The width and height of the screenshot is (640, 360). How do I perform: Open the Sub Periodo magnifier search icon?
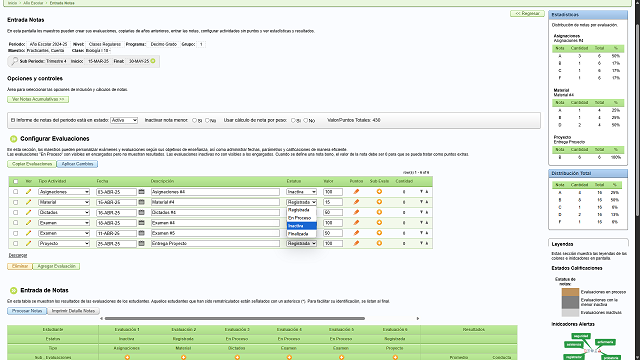click(x=15, y=61)
